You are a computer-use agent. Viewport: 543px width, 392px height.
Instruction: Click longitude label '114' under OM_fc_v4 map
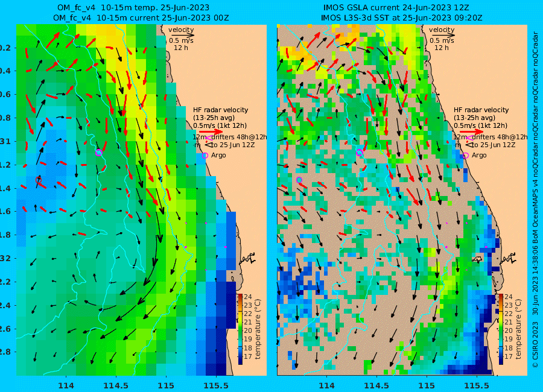(x=66, y=385)
